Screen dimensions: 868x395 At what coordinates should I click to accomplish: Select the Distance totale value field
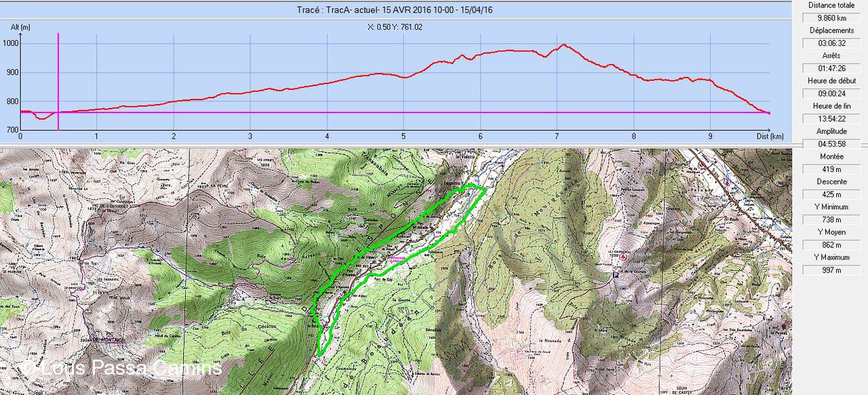click(x=831, y=18)
